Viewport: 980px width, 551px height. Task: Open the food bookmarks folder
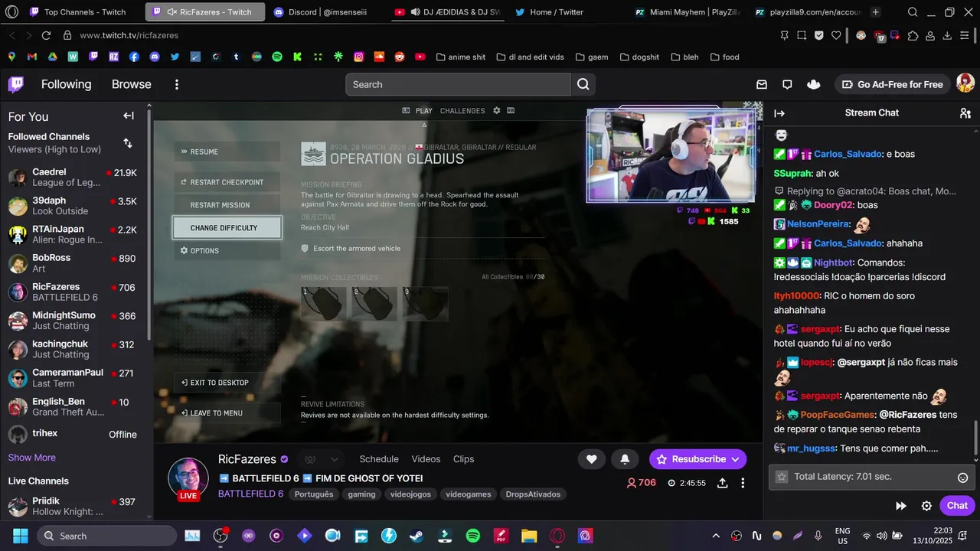tap(724, 57)
